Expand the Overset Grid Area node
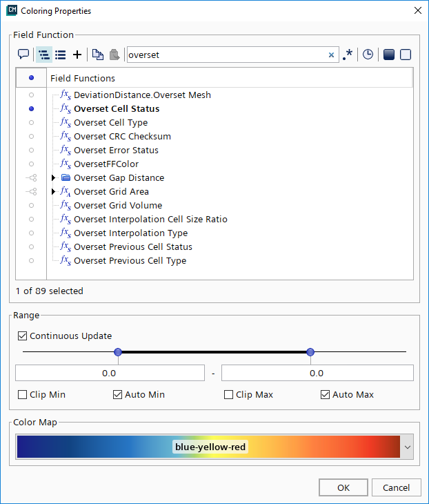 [x=55, y=192]
